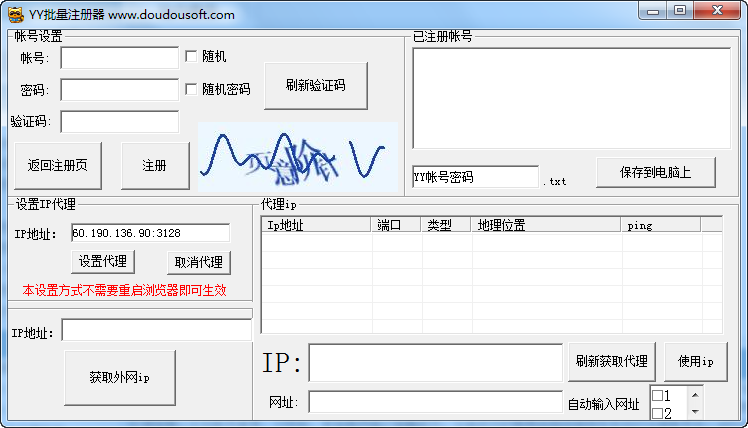Click the app icon in title bar

pos(16,14)
